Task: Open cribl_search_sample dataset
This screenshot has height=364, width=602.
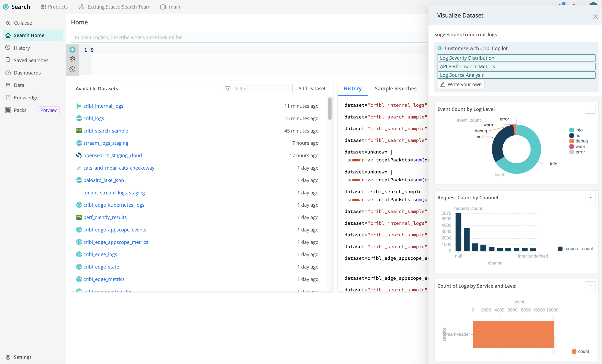Action: (105, 131)
